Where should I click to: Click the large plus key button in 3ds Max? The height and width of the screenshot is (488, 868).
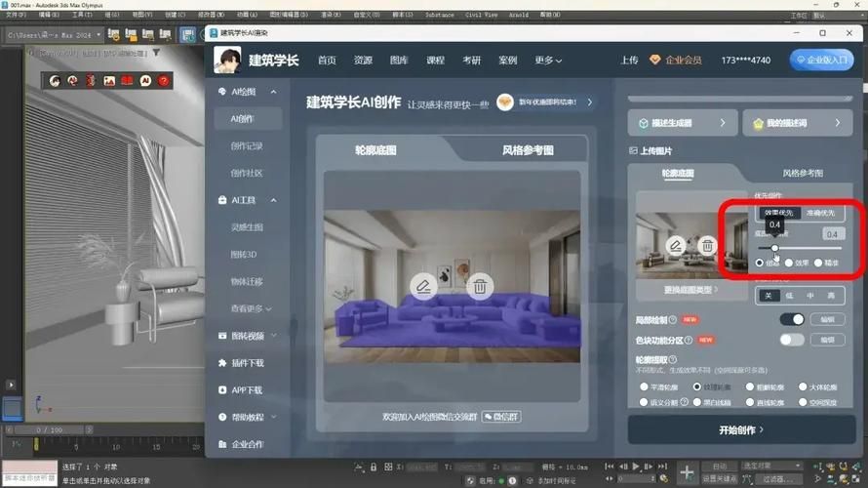[687, 472]
